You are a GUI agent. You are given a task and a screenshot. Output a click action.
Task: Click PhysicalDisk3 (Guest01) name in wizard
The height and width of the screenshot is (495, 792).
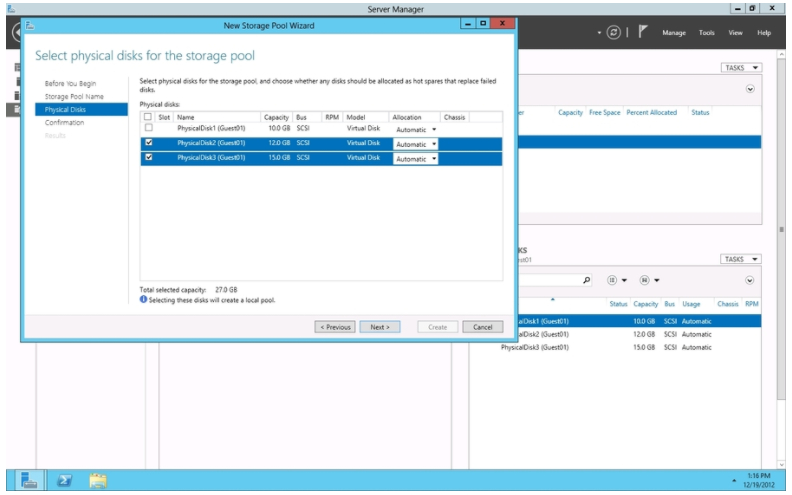click(x=211, y=158)
